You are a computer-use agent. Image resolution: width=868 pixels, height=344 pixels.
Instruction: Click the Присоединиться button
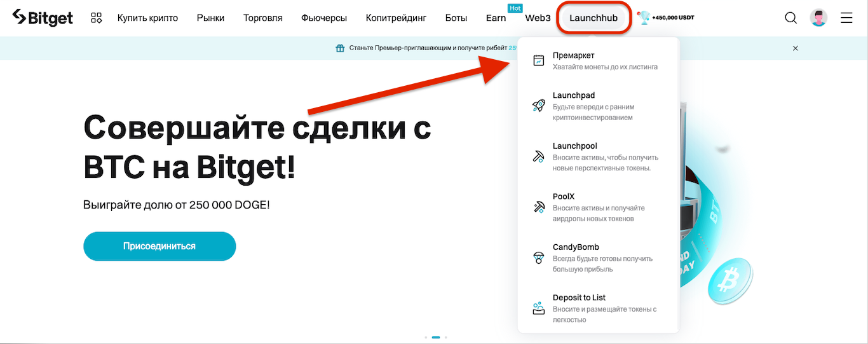159,246
